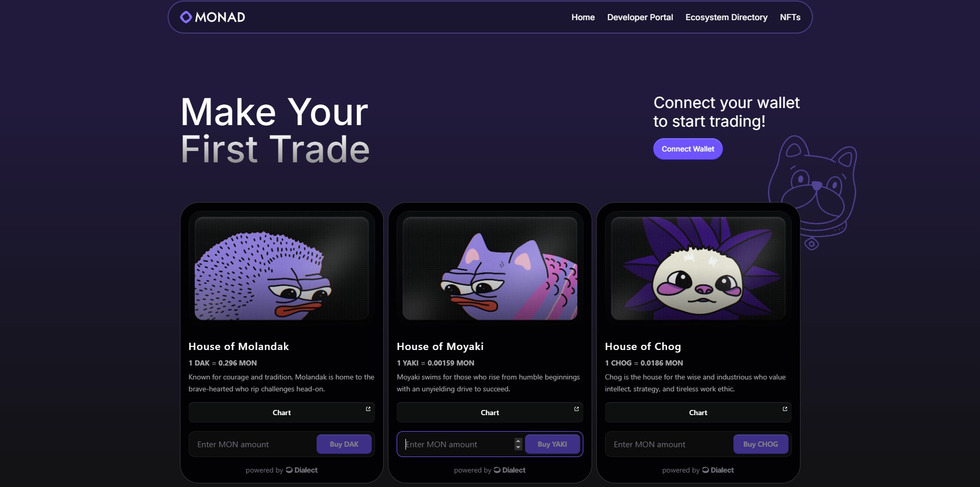
Task: Open Ecosystem Directory nav item
Action: [x=726, y=17]
